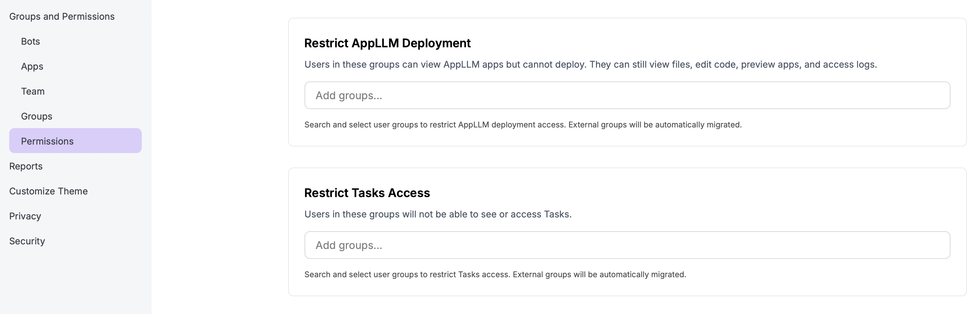Click the Groups and Permissions sidebar header
This screenshot has height=314, width=980.
coord(62,16)
